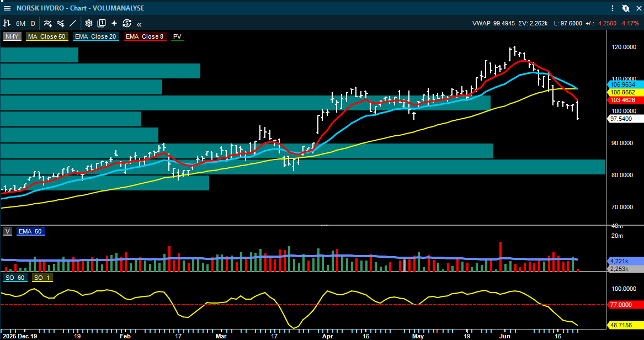Screen dimensions: 644x340
Task: Select the SO 1 indicator label
Action: coord(42,278)
